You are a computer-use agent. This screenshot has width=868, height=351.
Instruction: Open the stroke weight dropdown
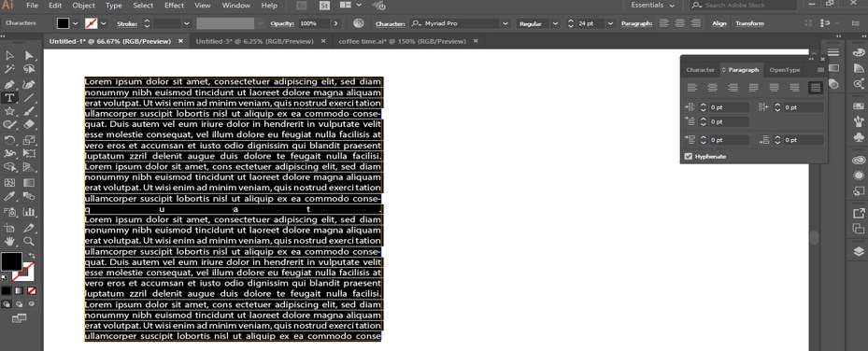(186, 23)
